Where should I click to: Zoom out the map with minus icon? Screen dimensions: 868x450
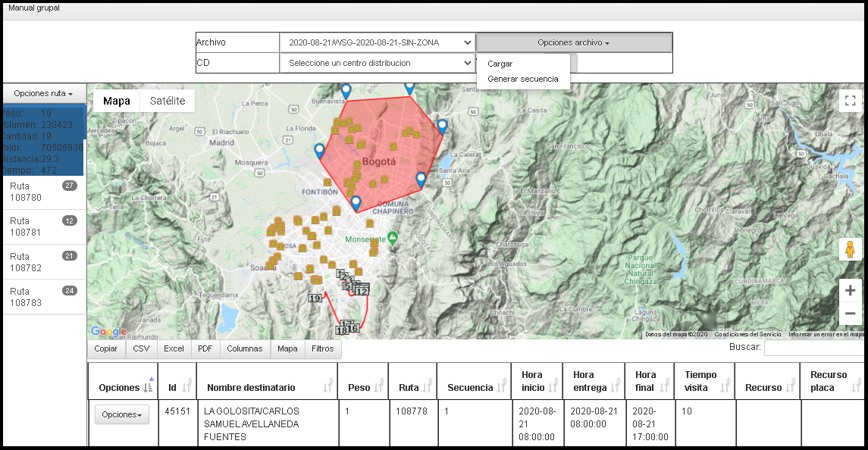pyautogui.click(x=850, y=314)
